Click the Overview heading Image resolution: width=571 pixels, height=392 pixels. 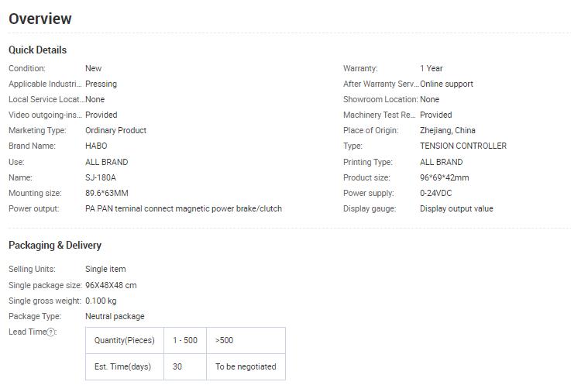click(40, 19)
